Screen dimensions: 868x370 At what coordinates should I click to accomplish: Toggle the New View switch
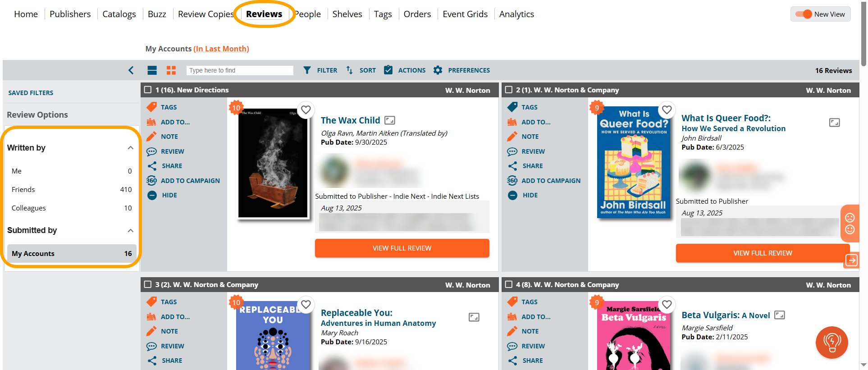click(x=804, y=14)
